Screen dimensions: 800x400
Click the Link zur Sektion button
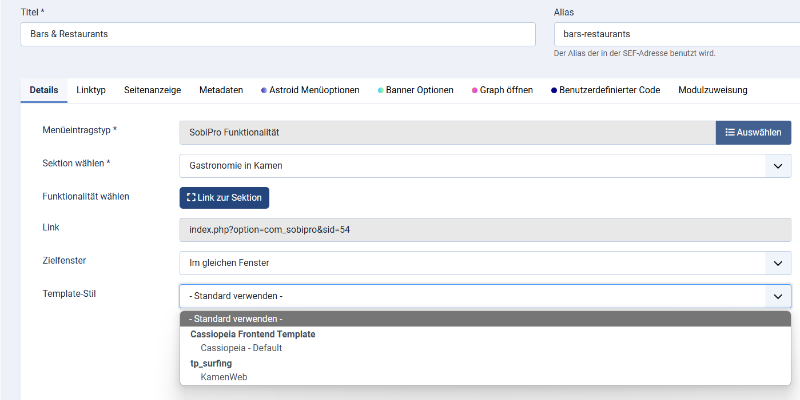tap(224, 198)
